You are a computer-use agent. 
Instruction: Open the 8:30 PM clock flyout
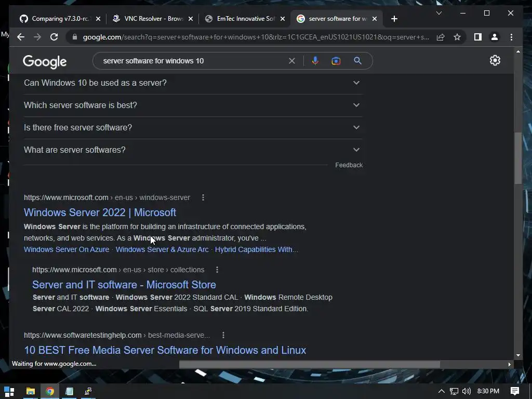click(x=488, y=391)
